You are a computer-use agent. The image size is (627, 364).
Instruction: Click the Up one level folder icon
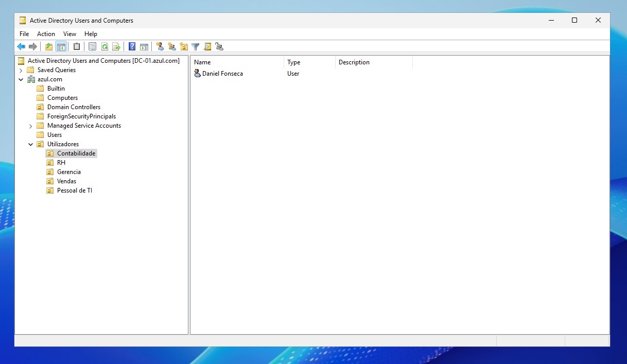[x=49, y=47]
